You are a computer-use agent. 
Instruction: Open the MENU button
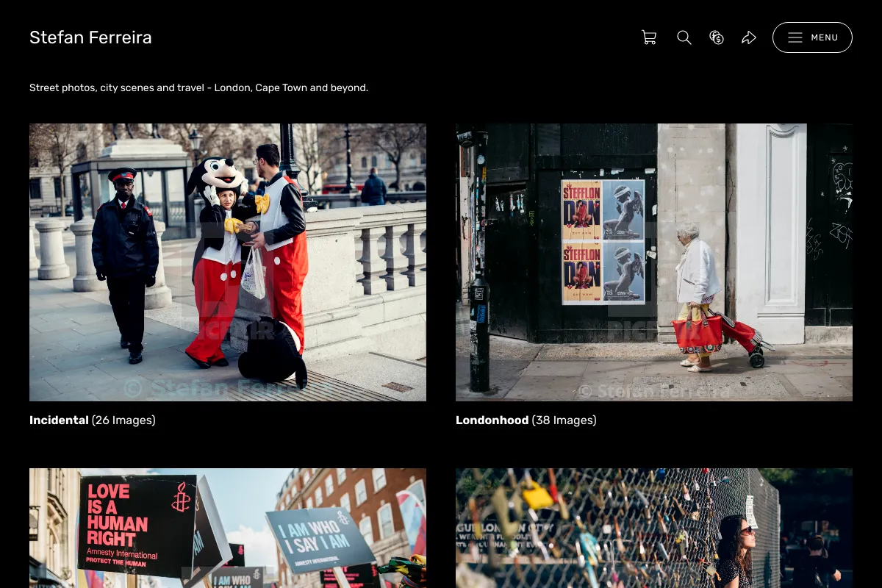812,37
